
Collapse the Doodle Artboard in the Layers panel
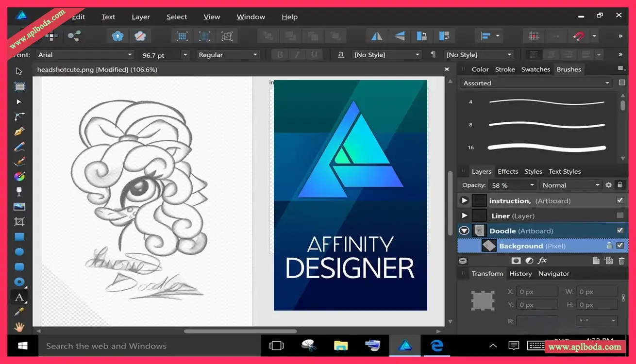pos(464,230)
